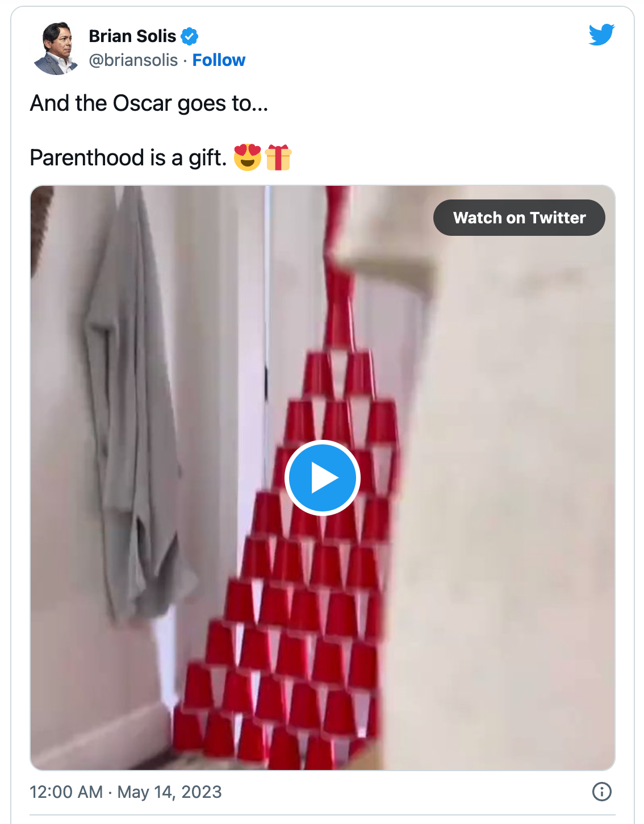Image resolution: width=644 pixels, height=824 pixels.
Task: Click the blue verified badge
Action: tap(190, 36)
